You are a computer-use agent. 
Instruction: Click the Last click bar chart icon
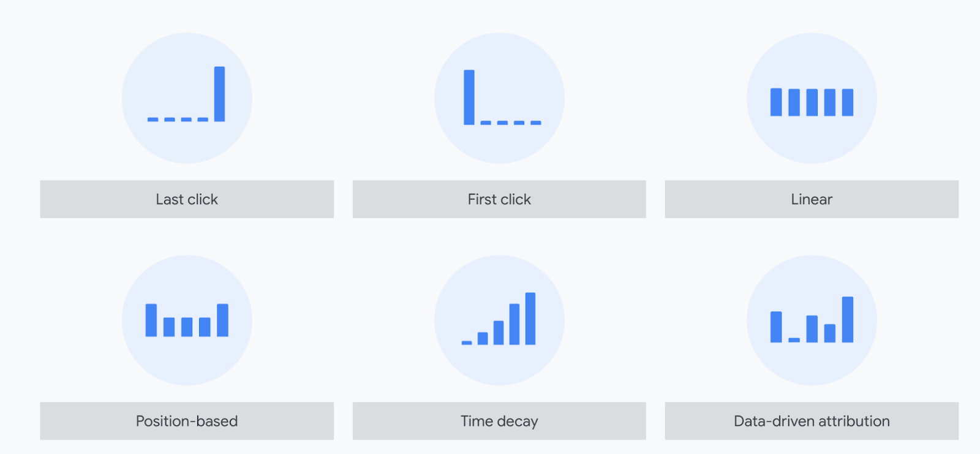pyautogui.click(x=187, y=98)
